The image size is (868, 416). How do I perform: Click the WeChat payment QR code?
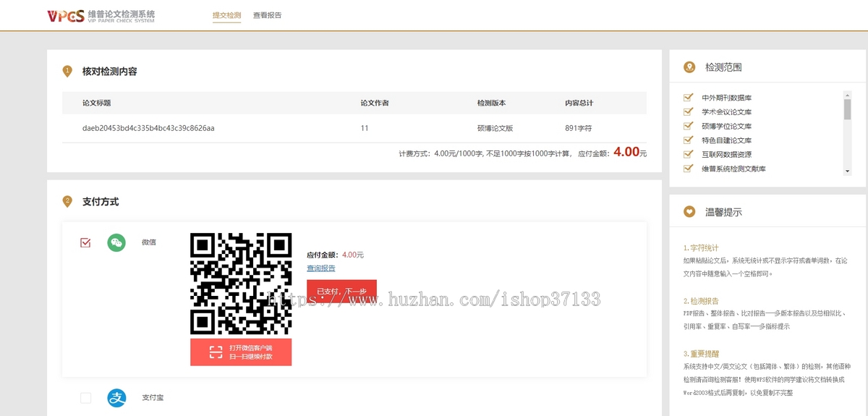[x=241, y=284]
